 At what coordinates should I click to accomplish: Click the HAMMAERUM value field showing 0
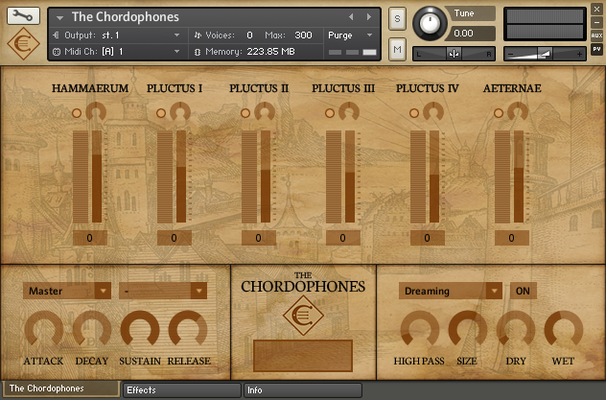tap(90, 238)
